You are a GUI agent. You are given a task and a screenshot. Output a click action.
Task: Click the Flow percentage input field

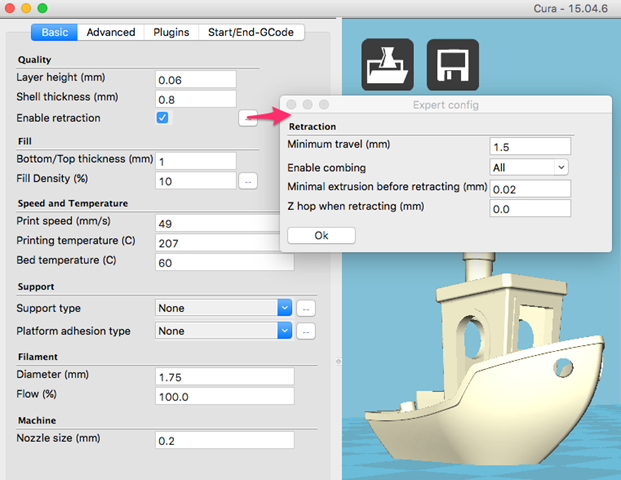click(x=225, y=396)
